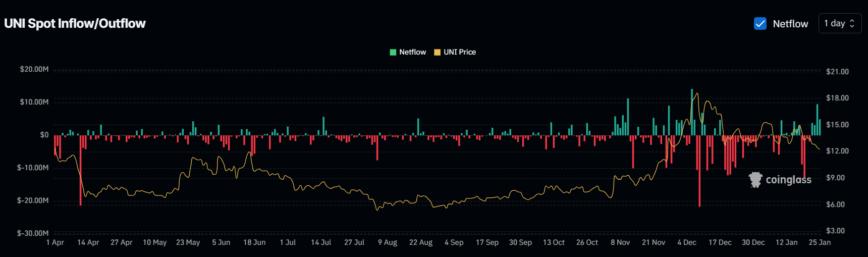Open the 1 day interval dropdown
This screenshot has height=257, width=868.
840,23
